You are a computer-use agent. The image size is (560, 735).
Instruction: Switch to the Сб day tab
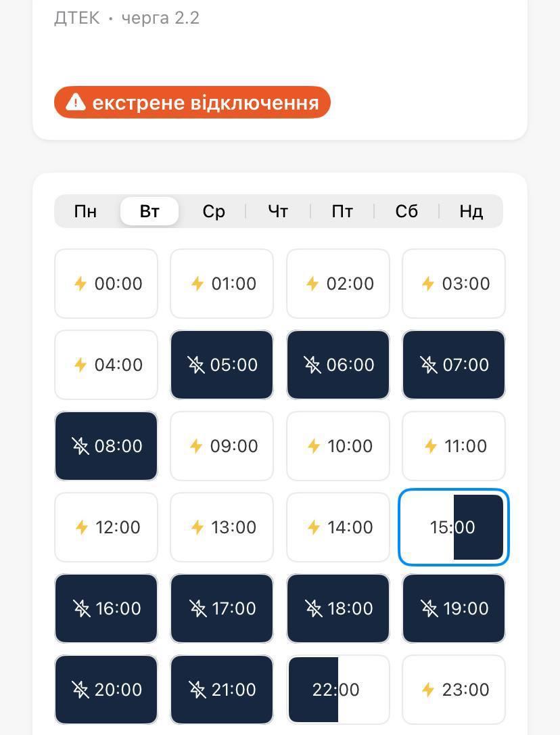click(406, 211)
